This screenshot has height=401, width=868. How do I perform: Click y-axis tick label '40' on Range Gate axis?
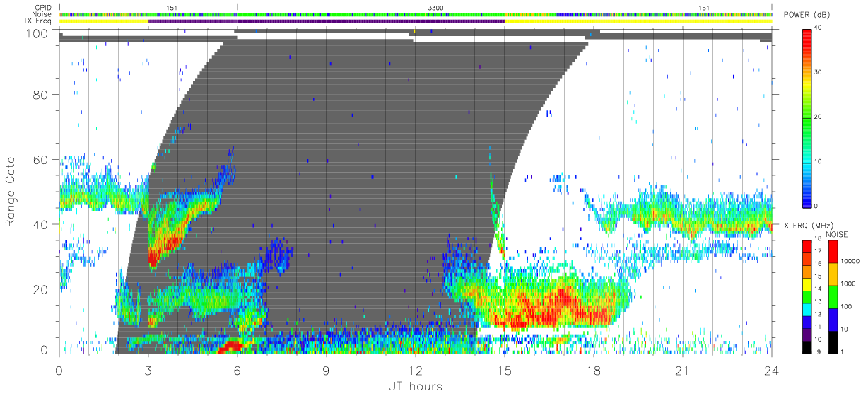[x=42, y=224]
